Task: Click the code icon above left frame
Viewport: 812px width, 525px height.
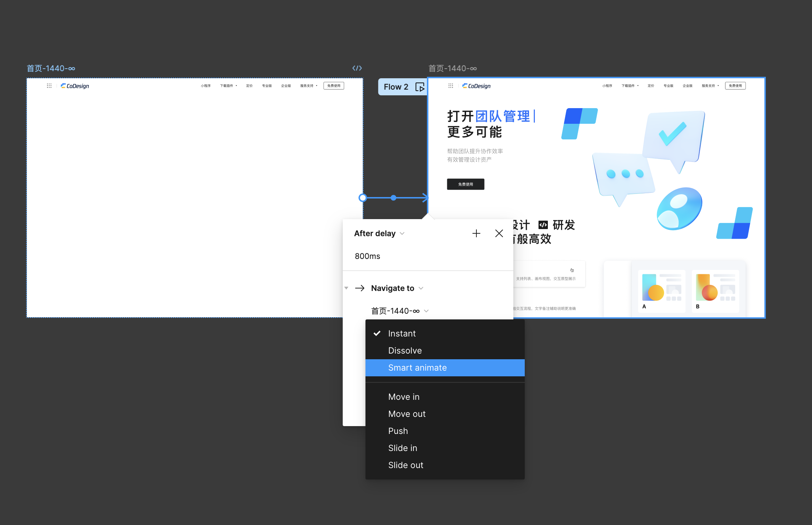Action: point(357,68)
